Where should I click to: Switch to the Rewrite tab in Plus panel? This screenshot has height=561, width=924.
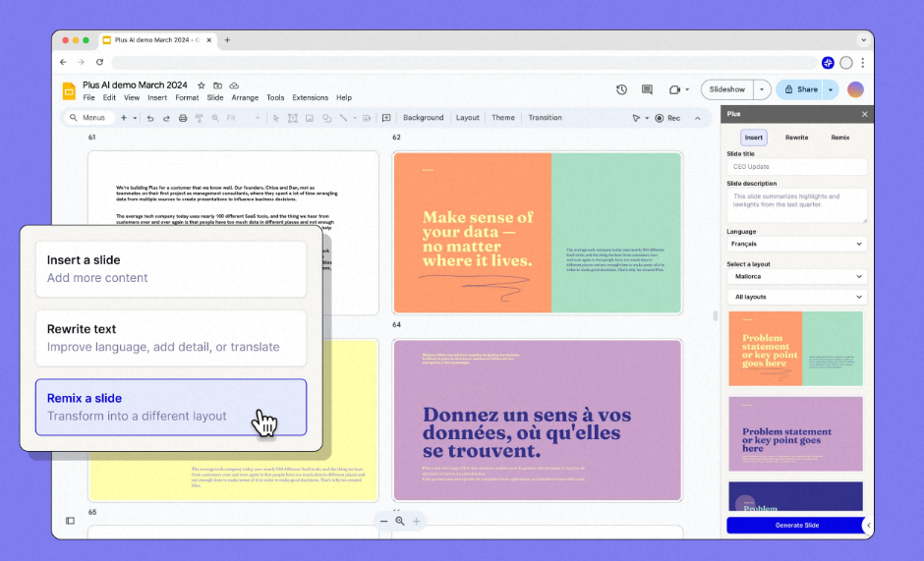coord(796,138)
